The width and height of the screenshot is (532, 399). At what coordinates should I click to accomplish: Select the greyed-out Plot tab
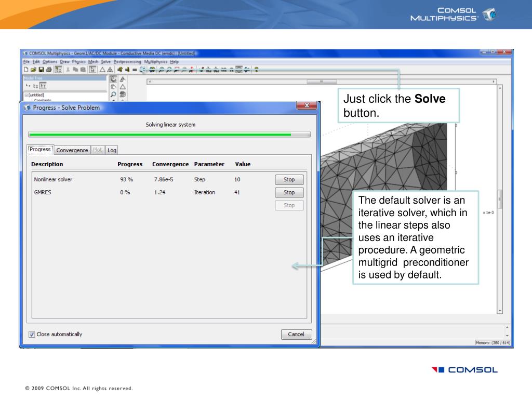97,150
